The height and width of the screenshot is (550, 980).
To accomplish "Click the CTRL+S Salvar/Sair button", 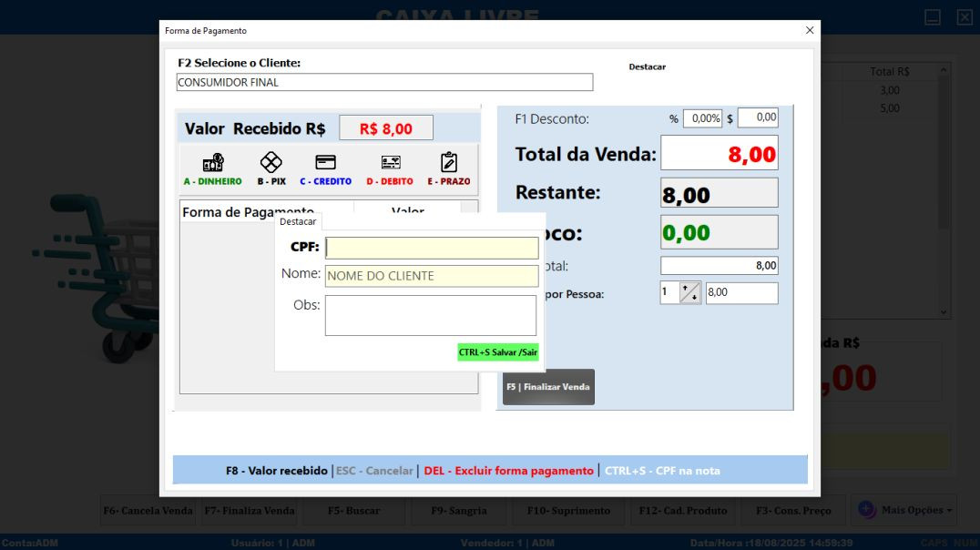I will coord(497,352).
